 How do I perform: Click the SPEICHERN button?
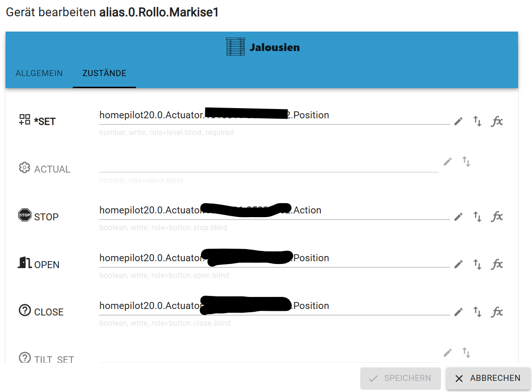click(x=400, y=378)
